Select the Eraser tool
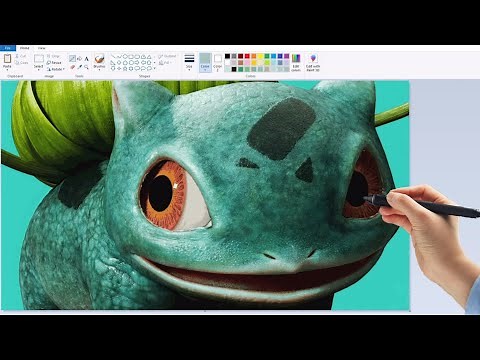 (72, 67)
